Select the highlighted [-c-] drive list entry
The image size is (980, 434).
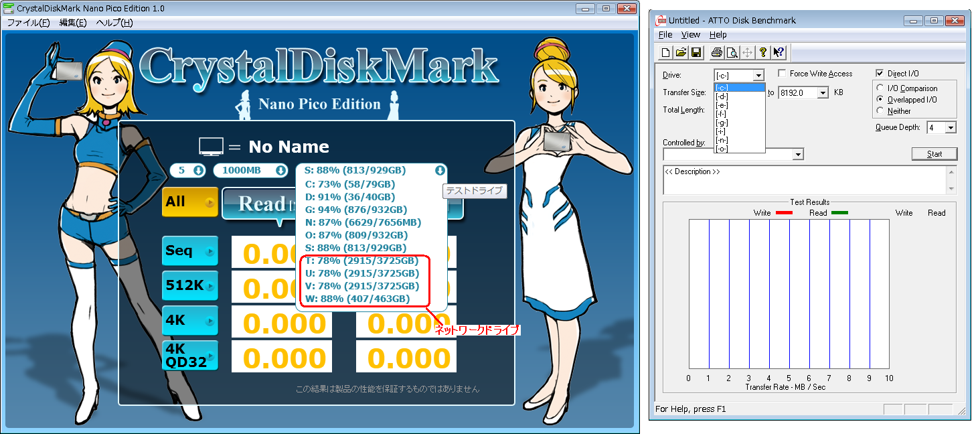click(739, 88)
